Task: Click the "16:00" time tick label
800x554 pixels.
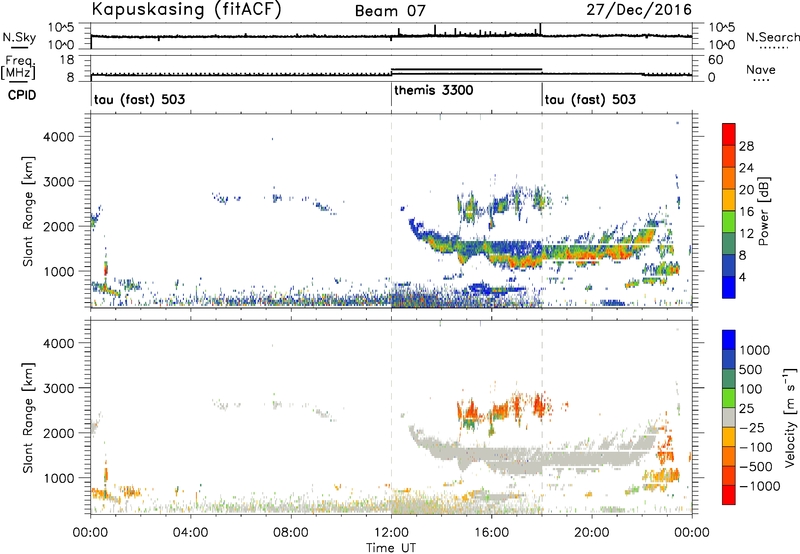Action: coord(491,533)
